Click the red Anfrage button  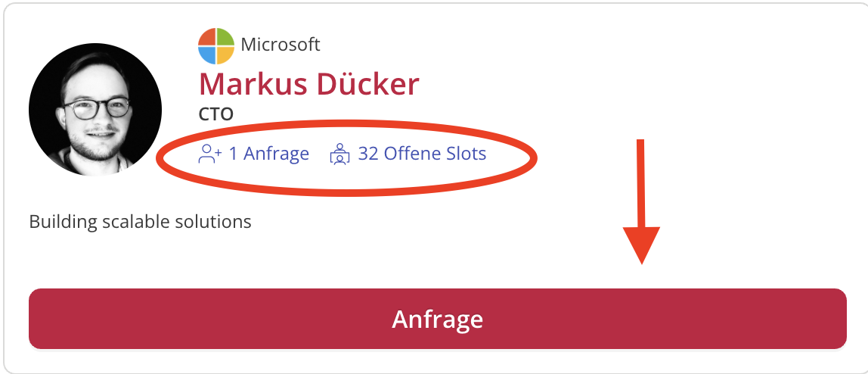point(437,319)
